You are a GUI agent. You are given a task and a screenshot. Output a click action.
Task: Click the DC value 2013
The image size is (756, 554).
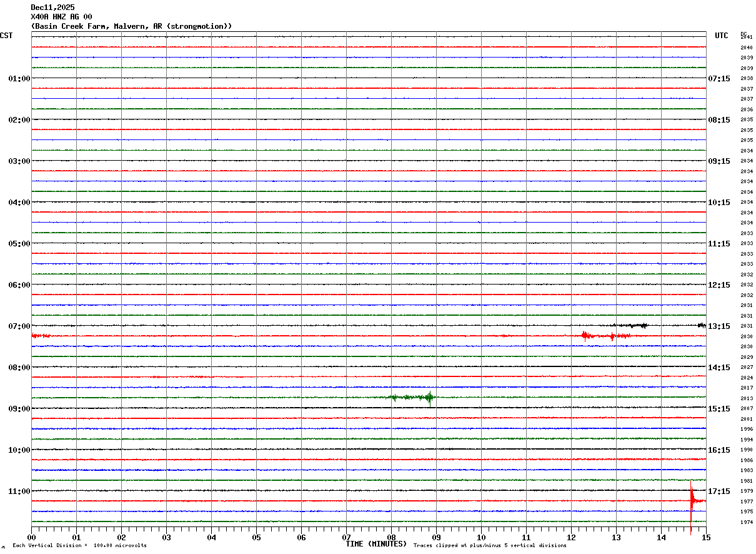coord(746,398)
